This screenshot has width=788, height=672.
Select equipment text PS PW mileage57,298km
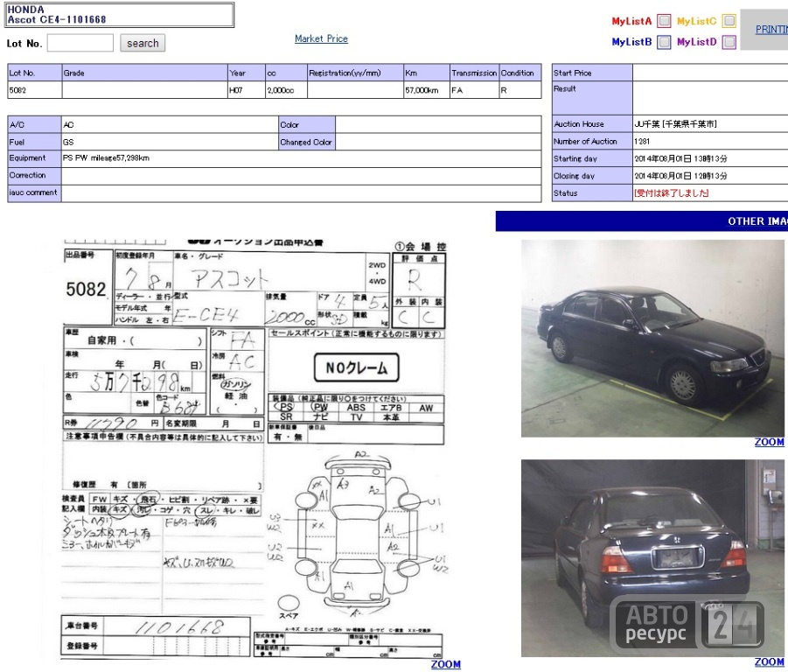[x=106, y=157]
